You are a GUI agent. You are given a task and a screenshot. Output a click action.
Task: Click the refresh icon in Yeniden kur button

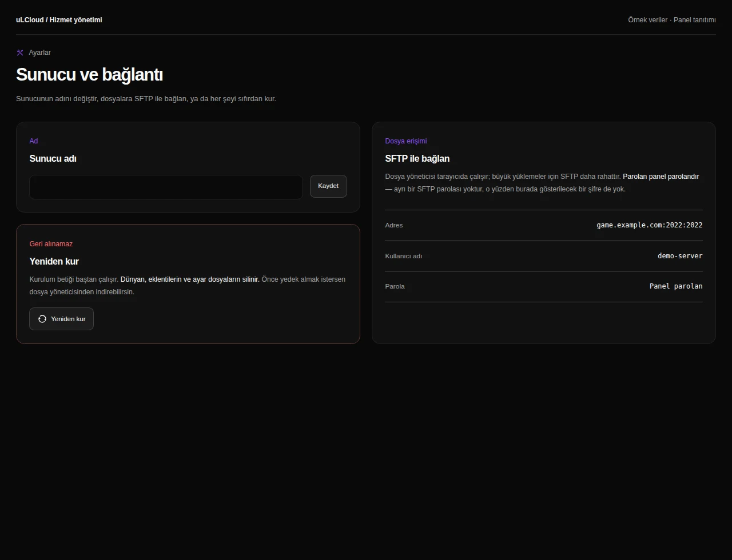(42, 319)
